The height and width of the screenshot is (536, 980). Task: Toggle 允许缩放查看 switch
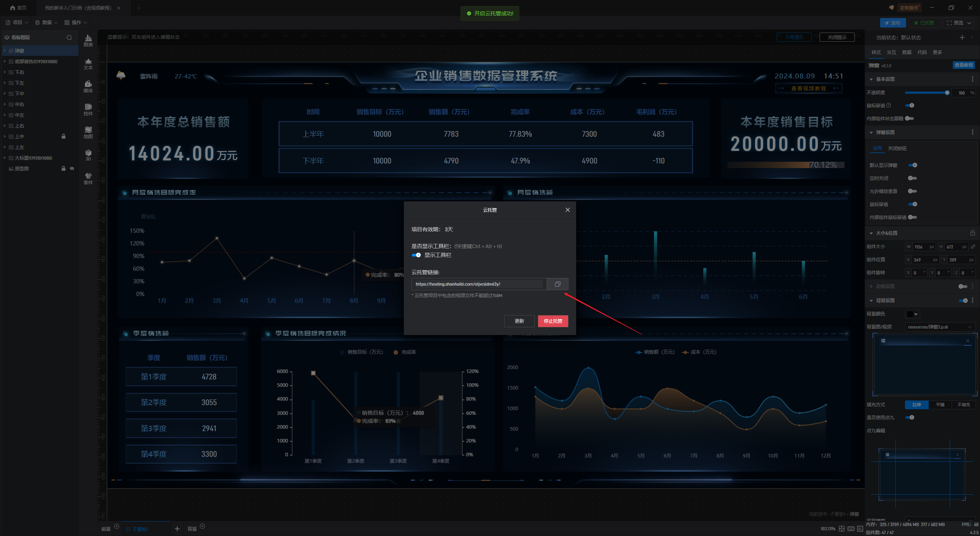pyautogui.click(x=913, y=191)
